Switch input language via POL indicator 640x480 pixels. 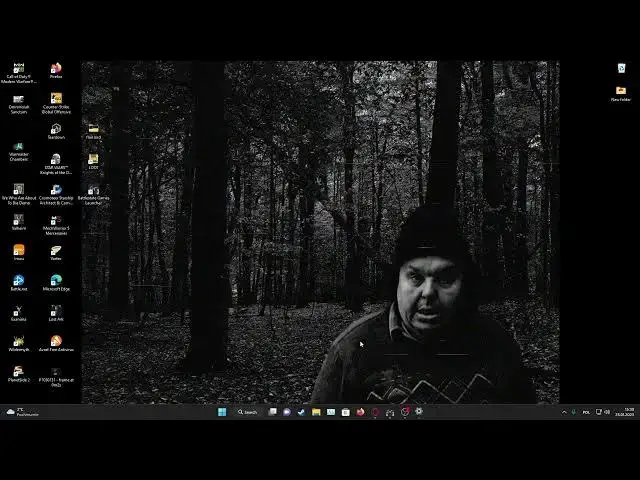pyautogui.click(x=586, y=412)
